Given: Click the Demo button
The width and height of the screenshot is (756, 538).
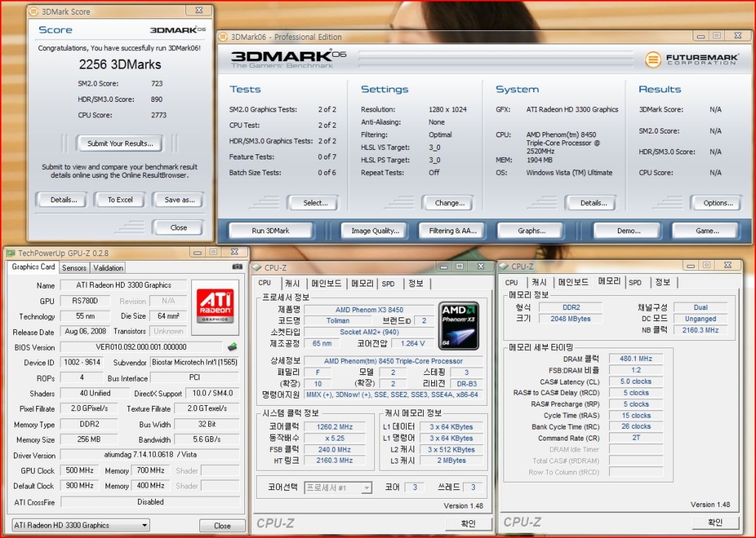Looking at the screenshot, I should click(x=628, y=230).
